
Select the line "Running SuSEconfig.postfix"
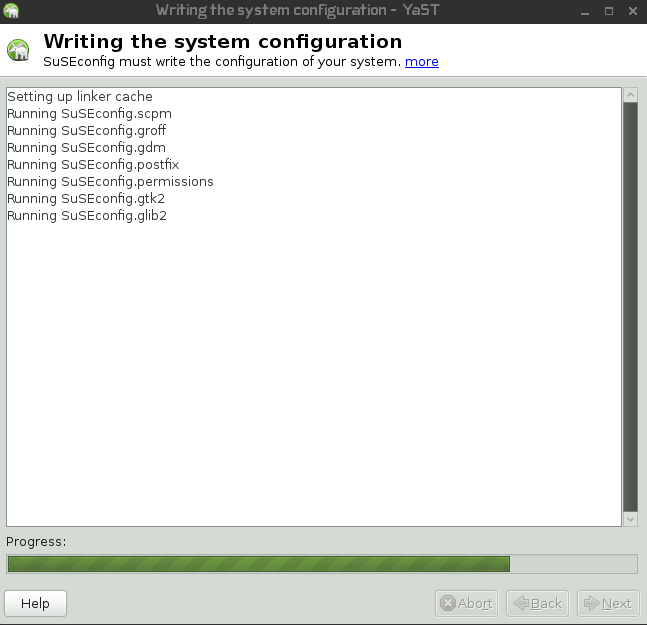click(93, 164)
